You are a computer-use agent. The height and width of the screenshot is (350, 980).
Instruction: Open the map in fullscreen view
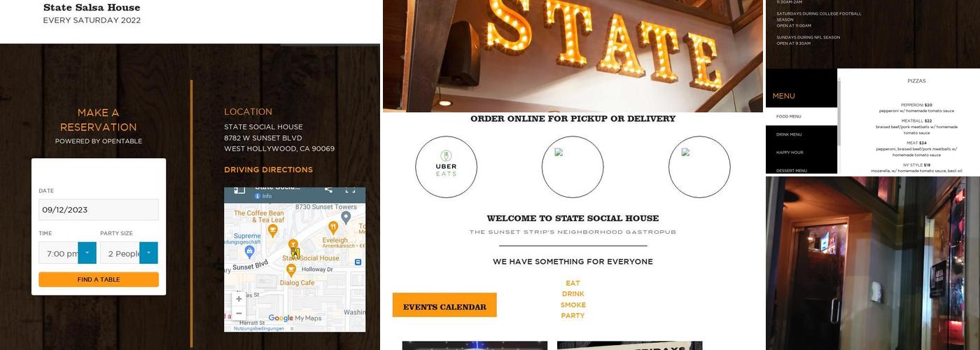[350, 189]
